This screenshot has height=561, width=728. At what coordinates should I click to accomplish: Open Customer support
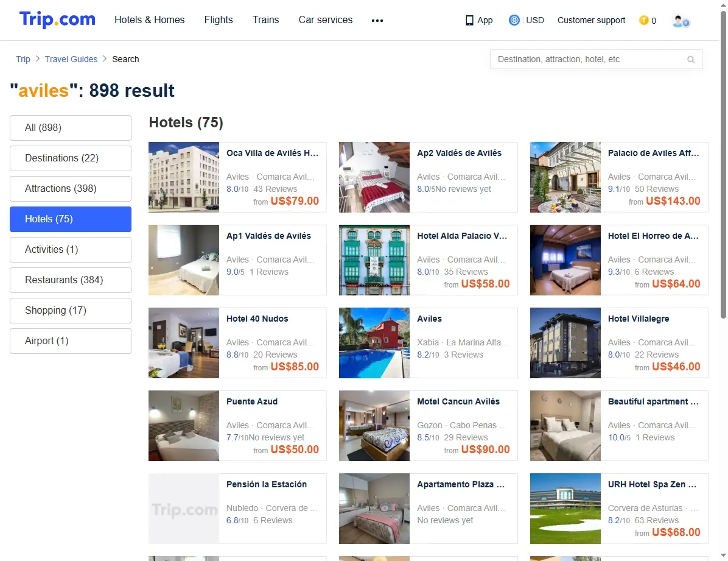coord(591,21)
